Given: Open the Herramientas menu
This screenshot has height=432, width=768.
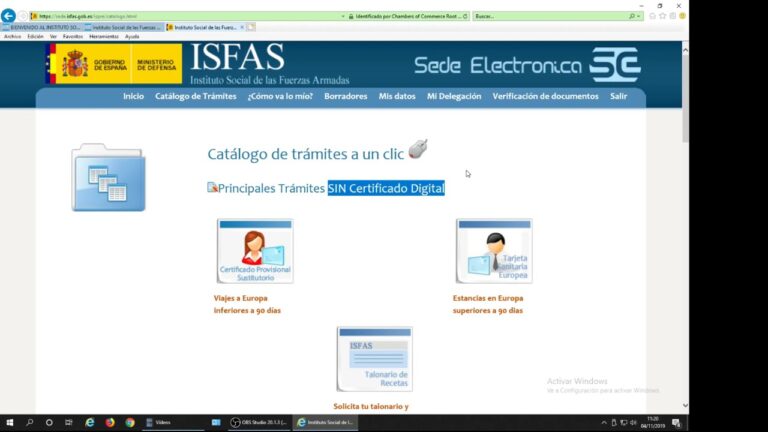Looking at the screenshot, I should pyautogui.click(x=103, y=37).
